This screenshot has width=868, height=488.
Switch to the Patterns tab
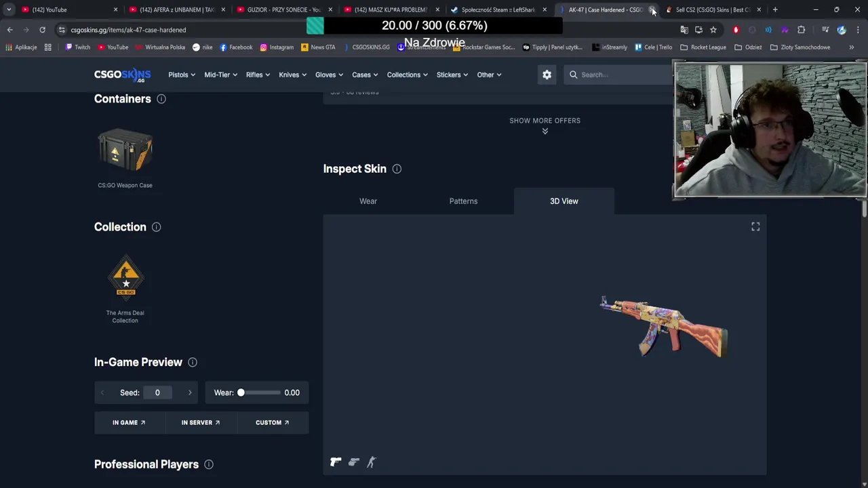click(463, 201)
